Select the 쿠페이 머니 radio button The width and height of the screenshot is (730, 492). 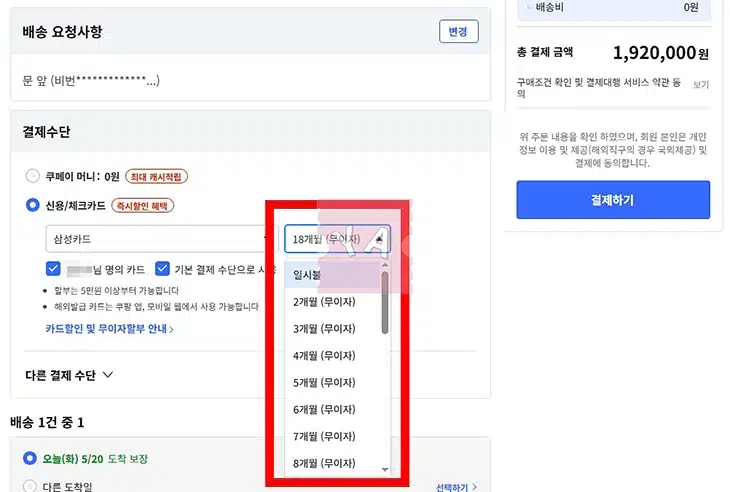click(x=33, y=176)
